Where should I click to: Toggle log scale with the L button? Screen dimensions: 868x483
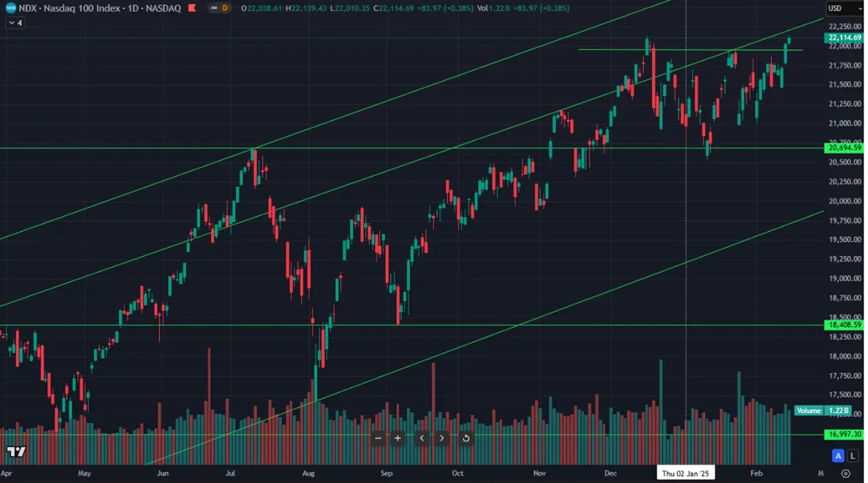click(x=853, y=455)
